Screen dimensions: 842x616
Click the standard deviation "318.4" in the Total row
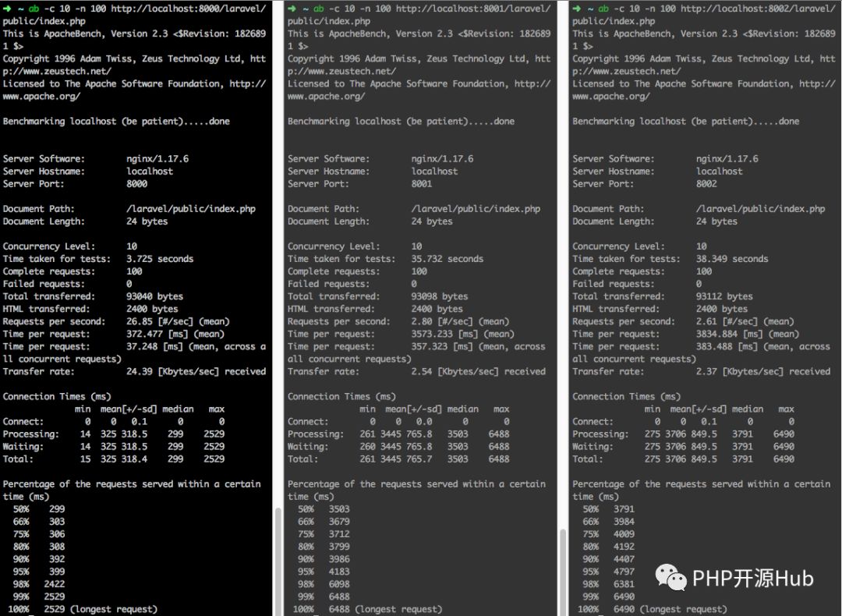pos(134,459)
